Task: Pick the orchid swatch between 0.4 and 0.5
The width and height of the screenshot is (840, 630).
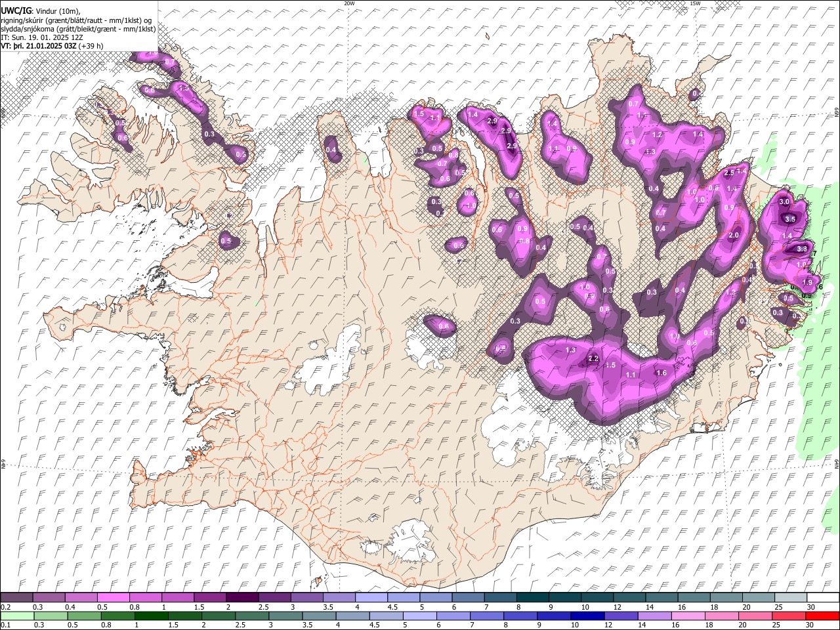Action: click(x=81, y=597)
